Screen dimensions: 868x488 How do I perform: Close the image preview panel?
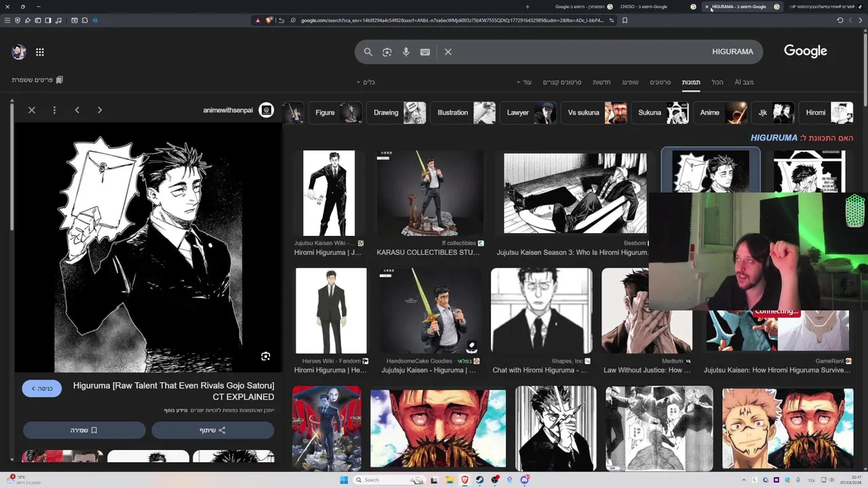point(32,110)
